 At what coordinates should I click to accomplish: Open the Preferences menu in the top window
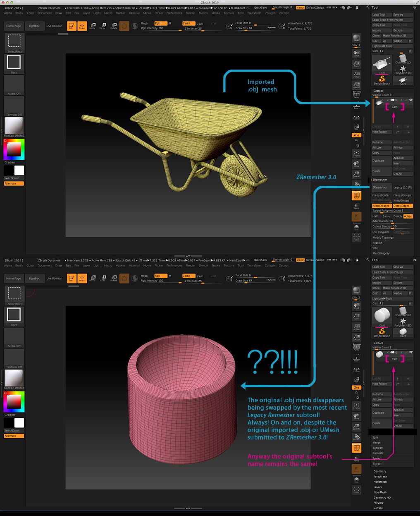pyautogui.click(x=174, y=13)
